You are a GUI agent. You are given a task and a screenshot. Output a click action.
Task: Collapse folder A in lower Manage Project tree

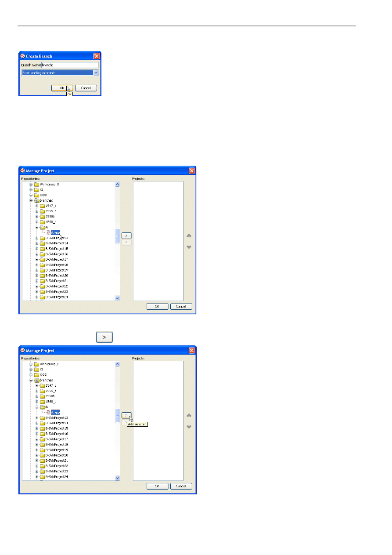click(37, 407)
